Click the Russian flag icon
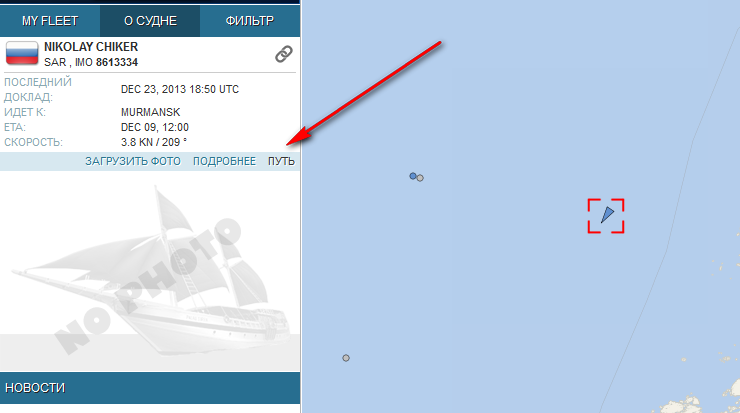Image resolution: width=740 pixels, height=413 pixels. click(22, 53)
